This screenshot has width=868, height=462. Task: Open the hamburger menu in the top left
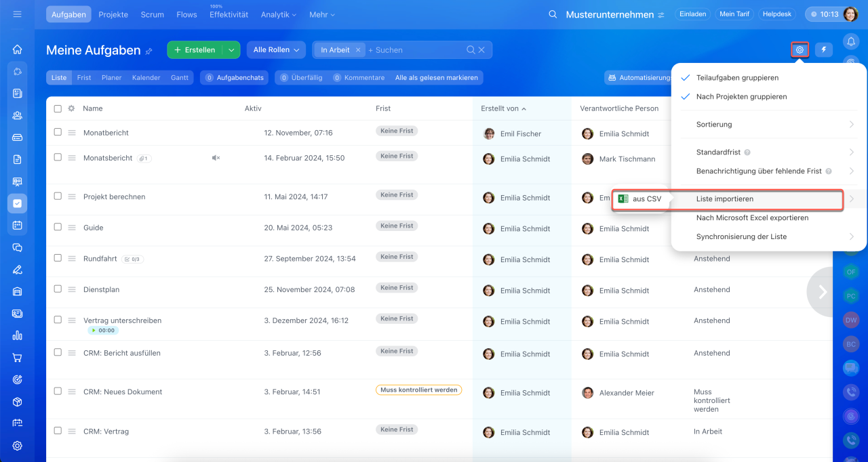tap(18, 14)
